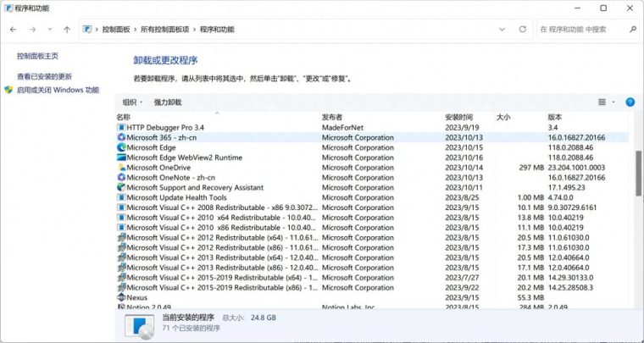
Task: Select install date 2023/8/25
Action: point(462,197)
